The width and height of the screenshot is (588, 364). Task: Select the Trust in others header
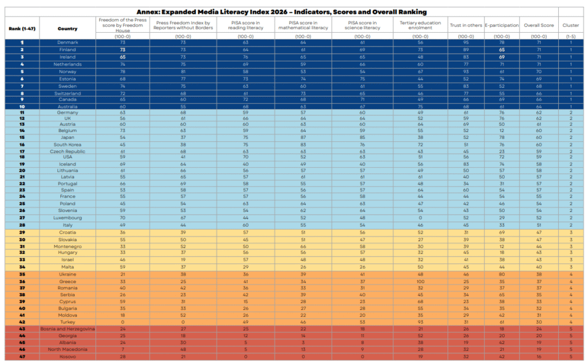(466, 25)
